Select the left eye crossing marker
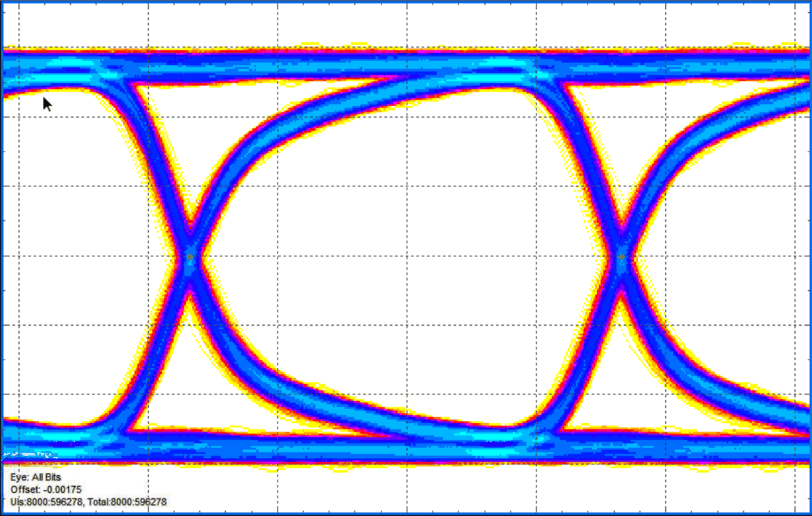 (190, 257)
